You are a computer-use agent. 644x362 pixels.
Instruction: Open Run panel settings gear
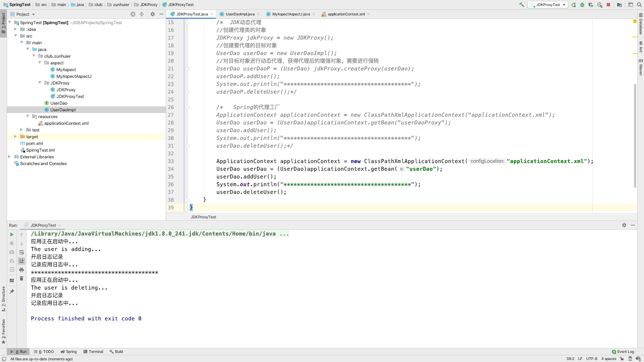(624, 225)
